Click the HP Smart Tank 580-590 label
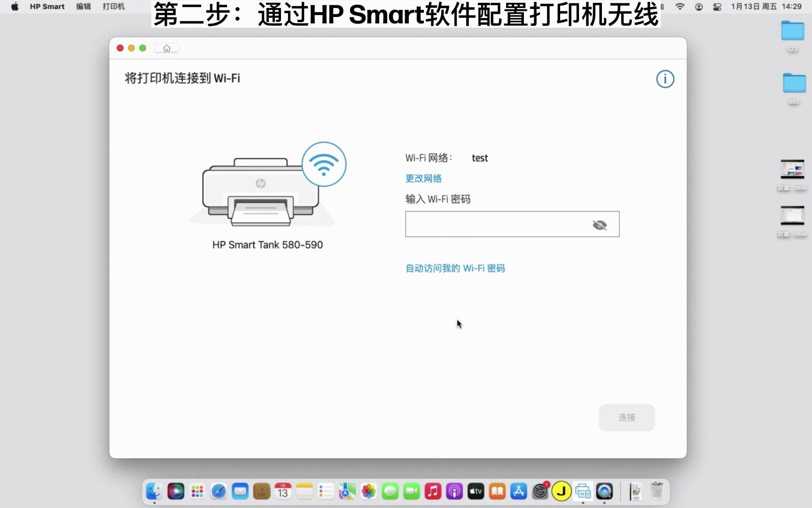This screenshot has height=508, width=812. (267, 245)
